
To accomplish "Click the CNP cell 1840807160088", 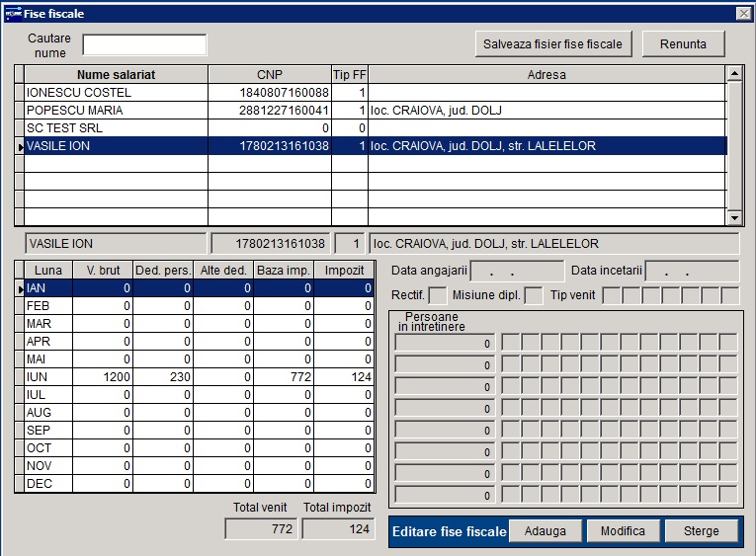I will (x=270, y=92).
